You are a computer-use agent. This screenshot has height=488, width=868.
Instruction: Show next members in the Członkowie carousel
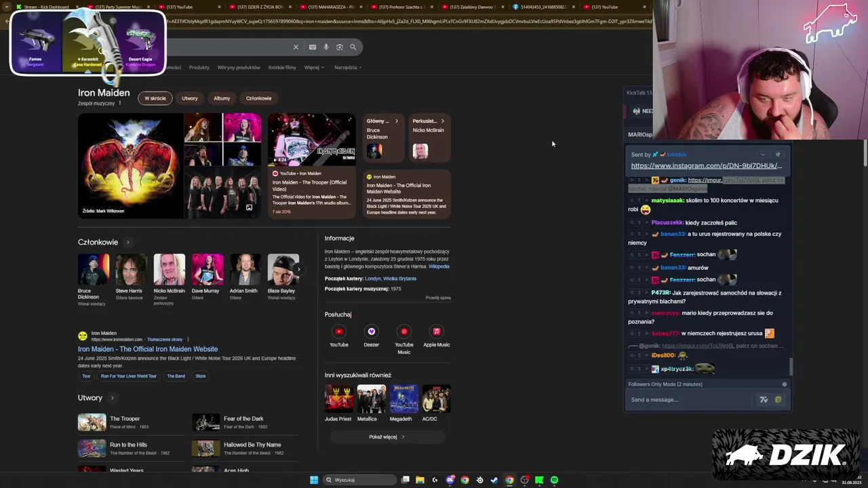(x=298, y=269)
